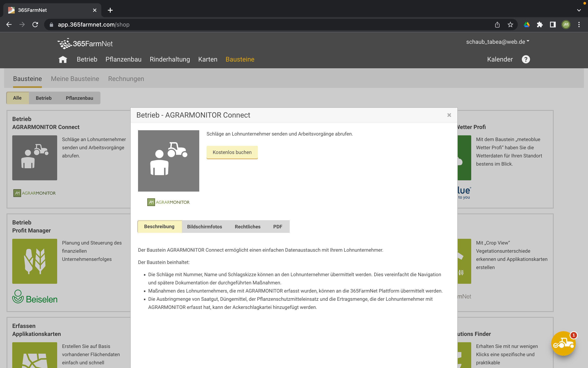Select the Alle filter

click(x=18, y=98)
